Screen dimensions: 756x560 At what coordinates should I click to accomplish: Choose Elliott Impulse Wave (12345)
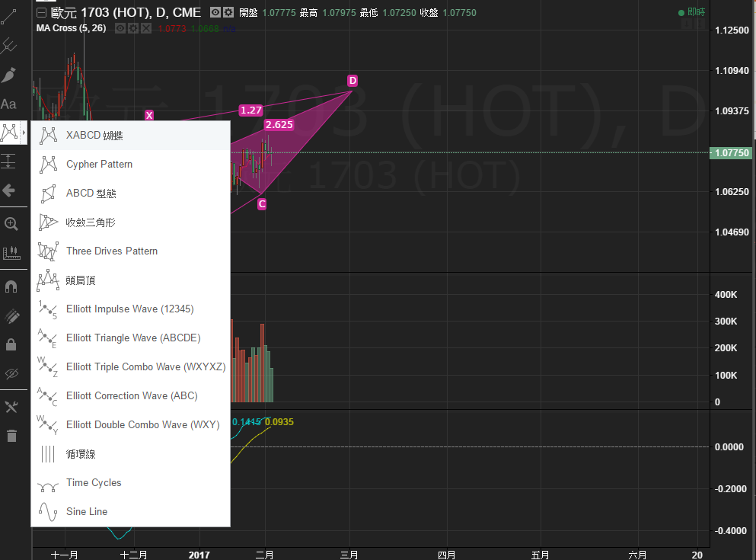coord(131,309)
